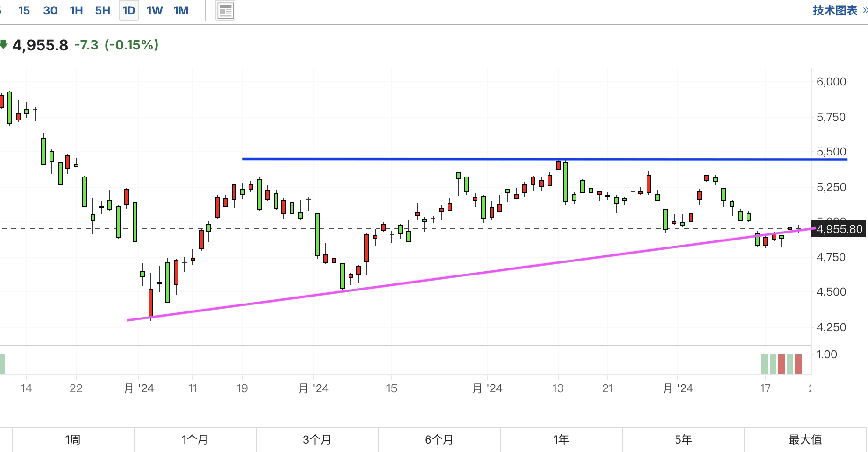Click the 4,955.8 current price text
This screenshot has height=452, width=868.
(x=40, y=45)
